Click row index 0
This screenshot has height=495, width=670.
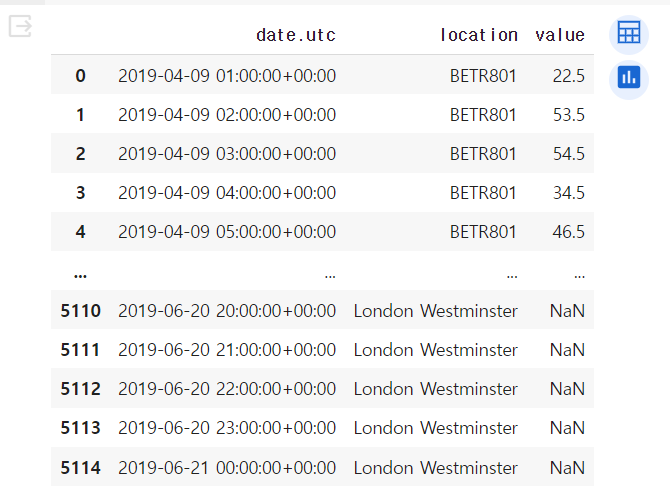tap(80, 76)
